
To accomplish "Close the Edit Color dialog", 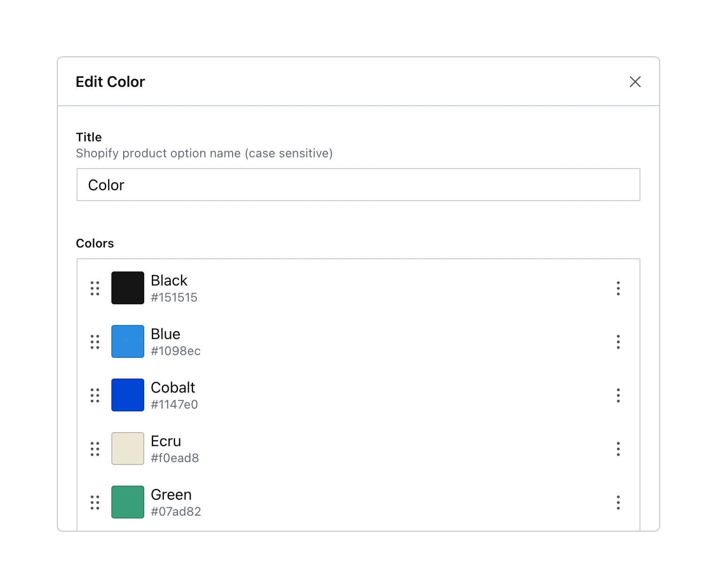I will tap(635, 82).
